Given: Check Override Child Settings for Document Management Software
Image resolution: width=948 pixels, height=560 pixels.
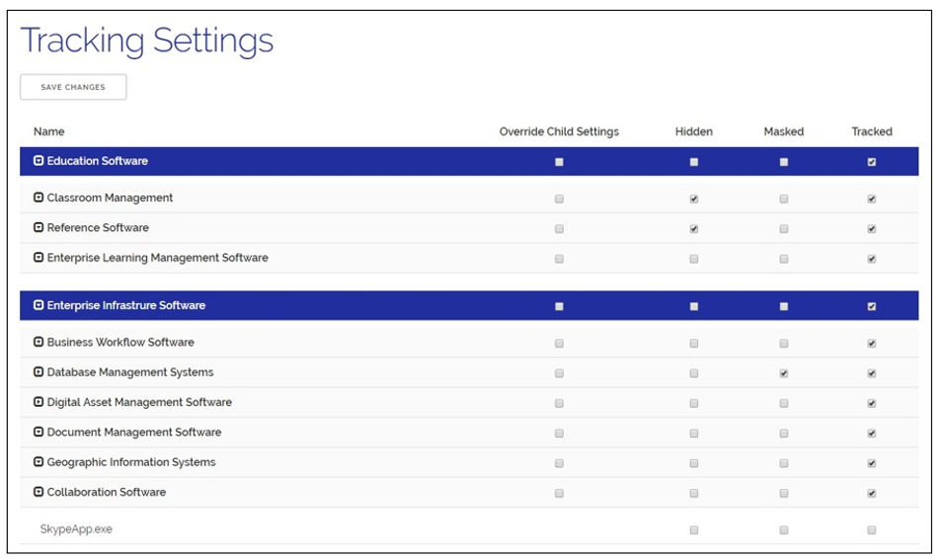Looking at the screenshot, I should pyautogui.click(x=559, y=434).
